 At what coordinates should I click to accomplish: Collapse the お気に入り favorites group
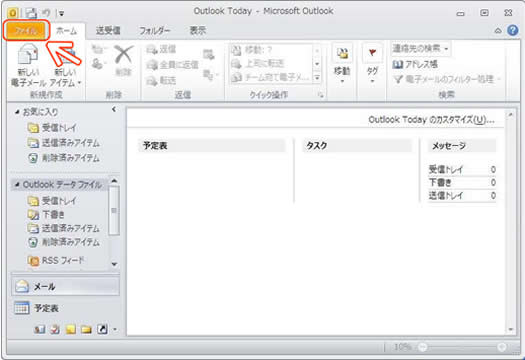coord(17,112)
